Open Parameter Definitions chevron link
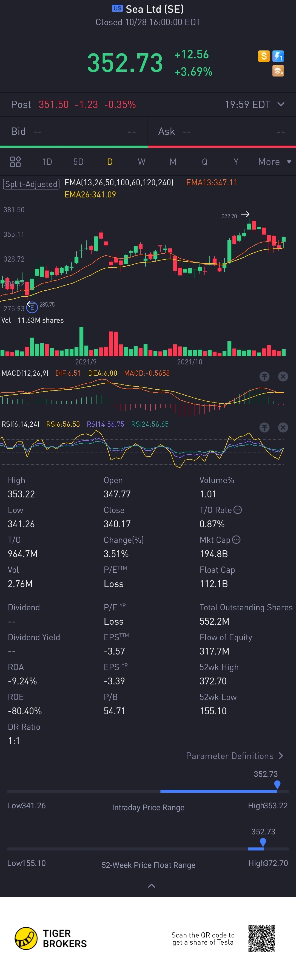296x980 pixels. tap(234, 755)
